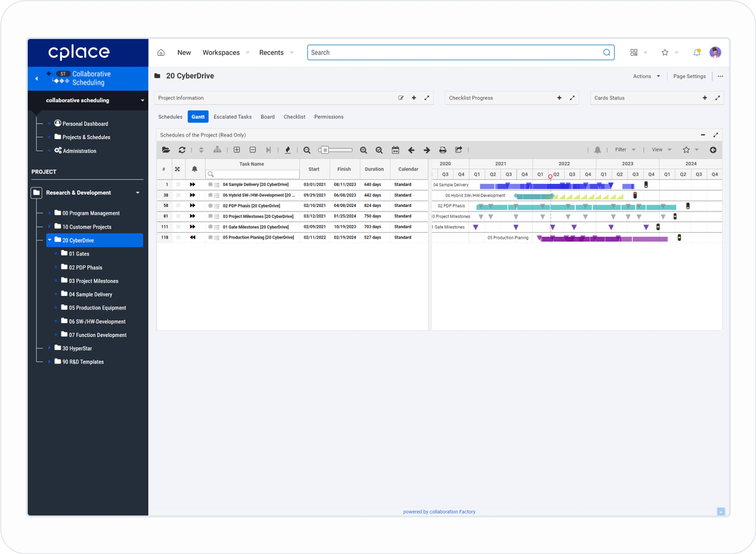Switch to the Checklist tab
This screenshot has height=554, width=756.
point(294,117)
